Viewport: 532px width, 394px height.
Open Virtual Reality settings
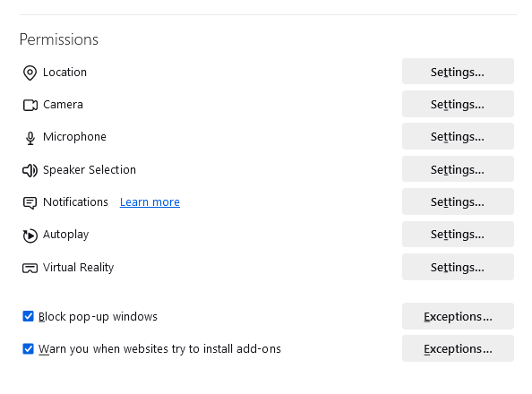[x=458, y=267]
